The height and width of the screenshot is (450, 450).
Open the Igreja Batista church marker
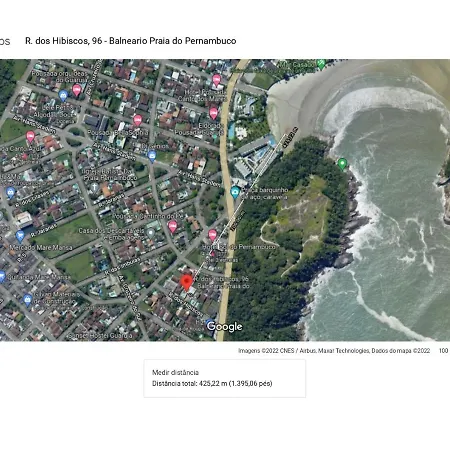click(94, 187)
